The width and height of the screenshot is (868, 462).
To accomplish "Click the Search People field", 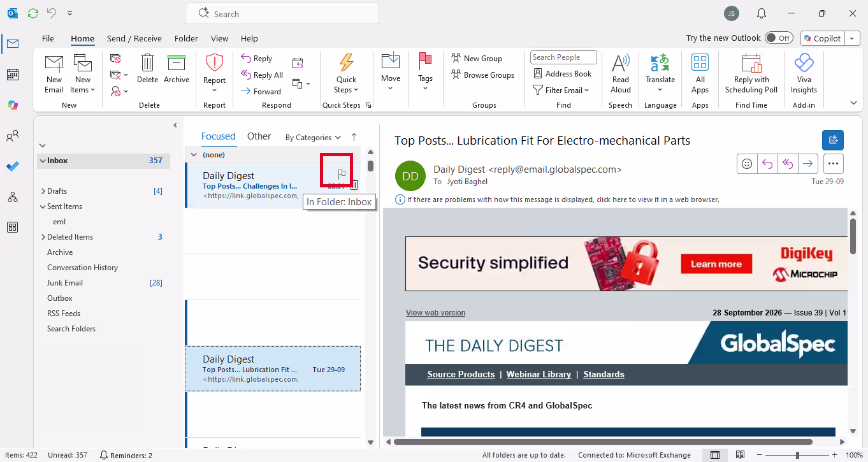I will point(563,57).
